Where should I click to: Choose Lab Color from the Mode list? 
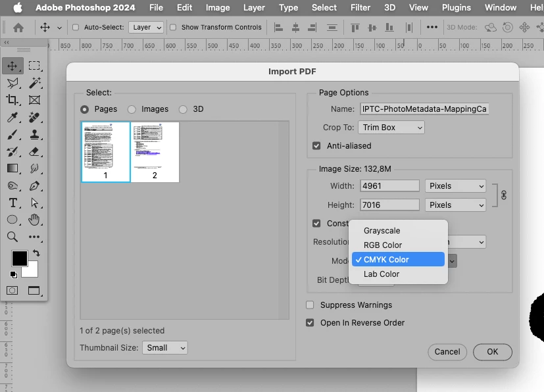click(398, 274)
